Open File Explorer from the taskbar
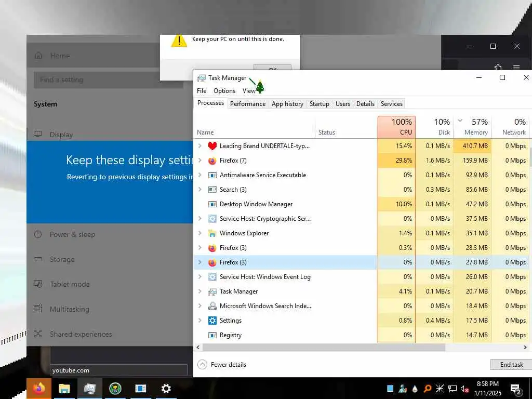The width and height of the screenshot is (532, 399). [x=64, y=388]
